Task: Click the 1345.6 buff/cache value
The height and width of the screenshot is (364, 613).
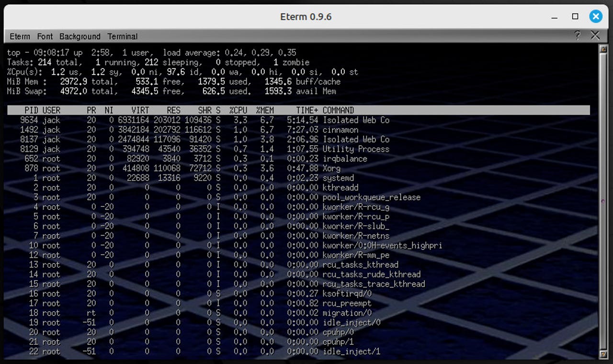Action: [302, 81]
